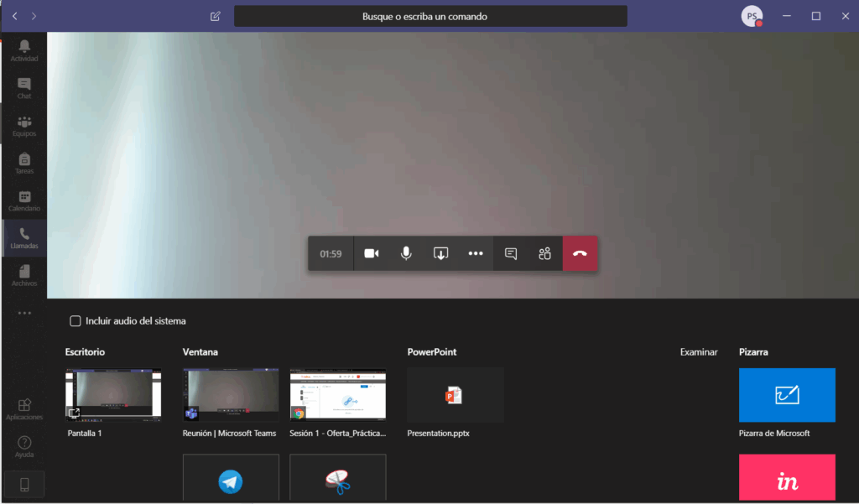Click the search command box

pos(430,16)
